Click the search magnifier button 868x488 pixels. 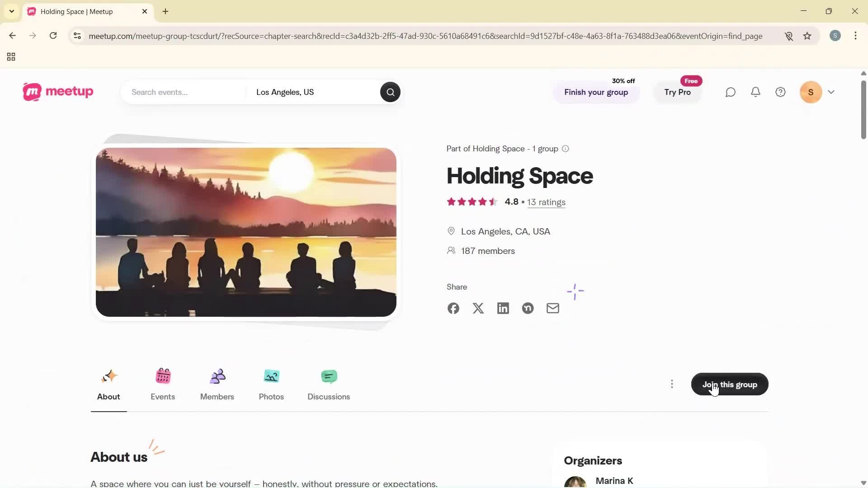tap(390, 92)
